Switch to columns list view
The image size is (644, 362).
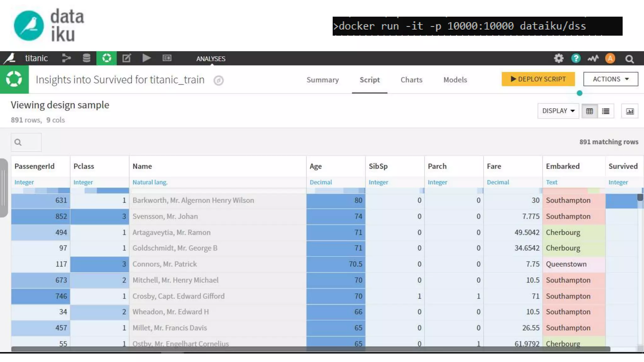pyautogui.click(x=606, y=111)
